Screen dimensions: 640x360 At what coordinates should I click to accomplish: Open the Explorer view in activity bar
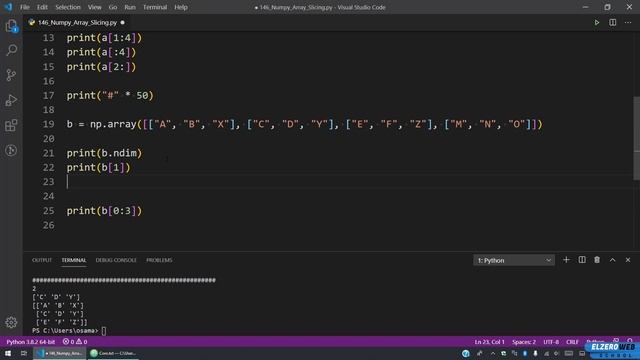point(11,26)
